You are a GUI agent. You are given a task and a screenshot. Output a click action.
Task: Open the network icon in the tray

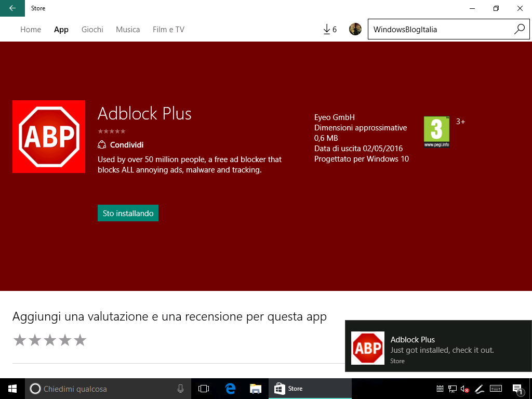[x=453, y=389]
